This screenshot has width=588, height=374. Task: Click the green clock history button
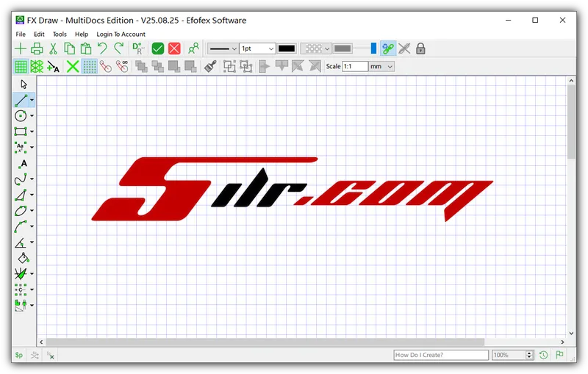point(543,355)
